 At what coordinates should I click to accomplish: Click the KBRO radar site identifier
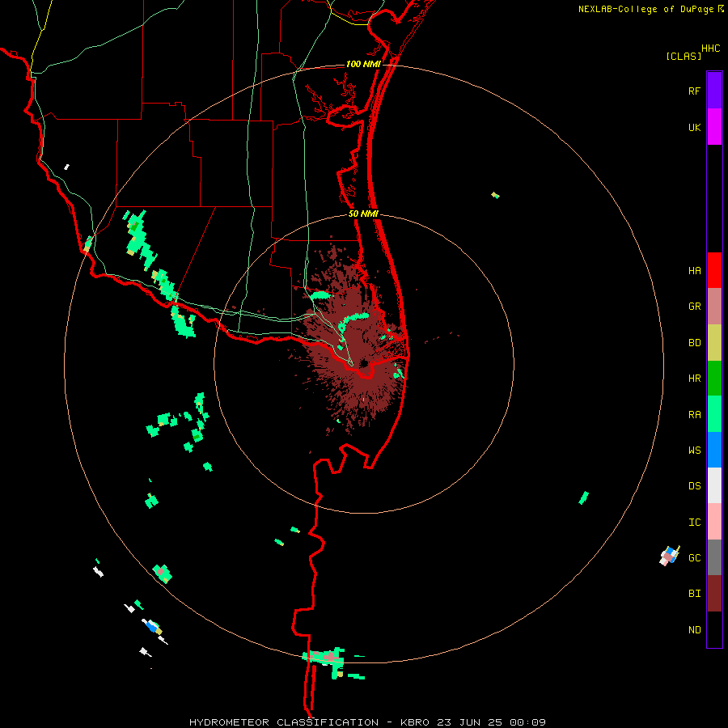(x=414, y=722)
